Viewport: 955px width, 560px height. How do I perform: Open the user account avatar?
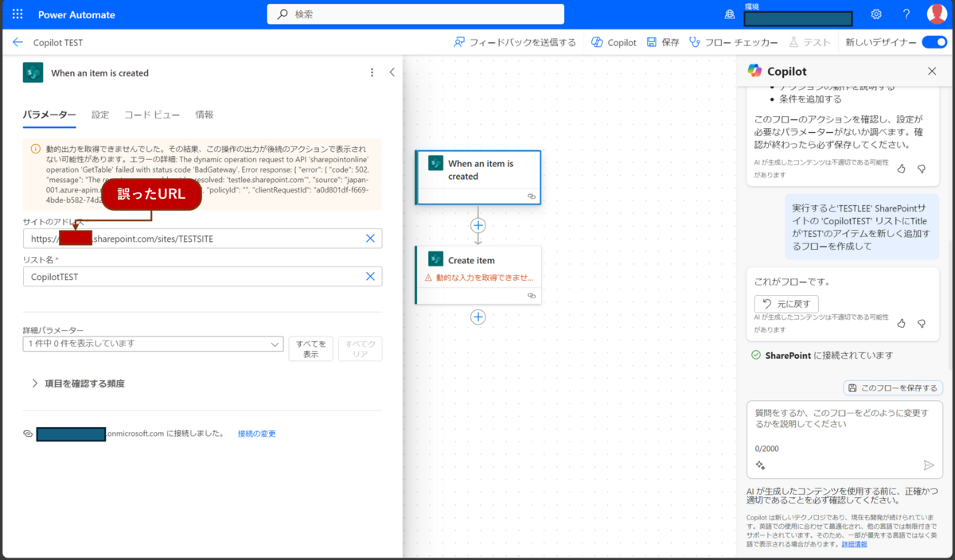(937, 14)
